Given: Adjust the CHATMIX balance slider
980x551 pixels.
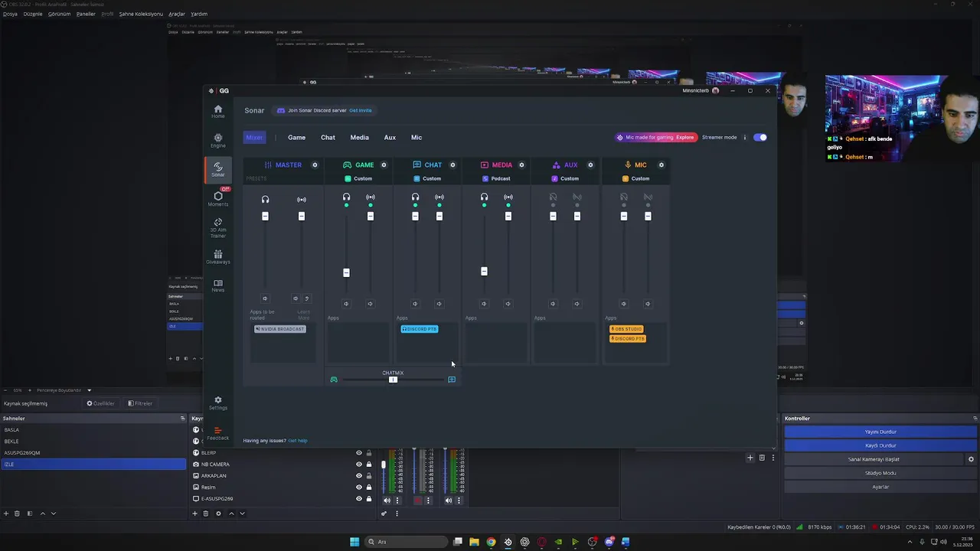Looking at the screenshot, I should point(393,380).
